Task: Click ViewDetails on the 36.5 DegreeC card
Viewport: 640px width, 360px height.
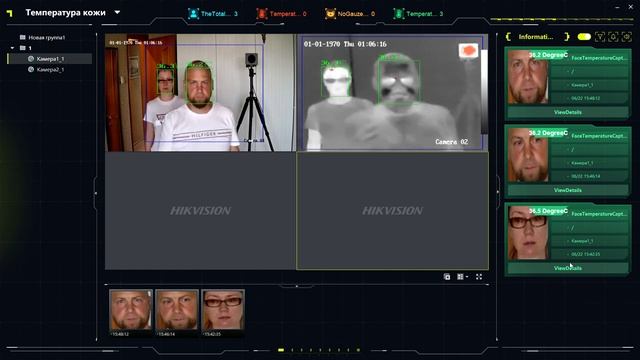Action: (568, 268)
